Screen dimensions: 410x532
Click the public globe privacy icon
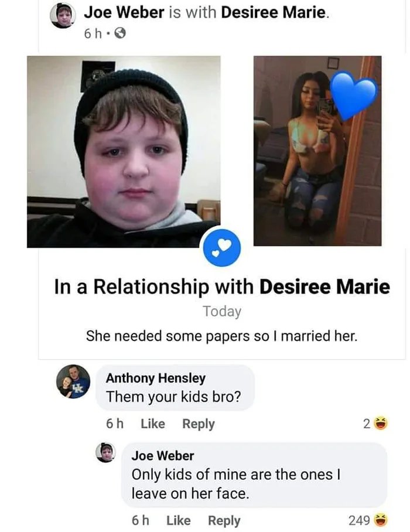(x=121, y=33)
